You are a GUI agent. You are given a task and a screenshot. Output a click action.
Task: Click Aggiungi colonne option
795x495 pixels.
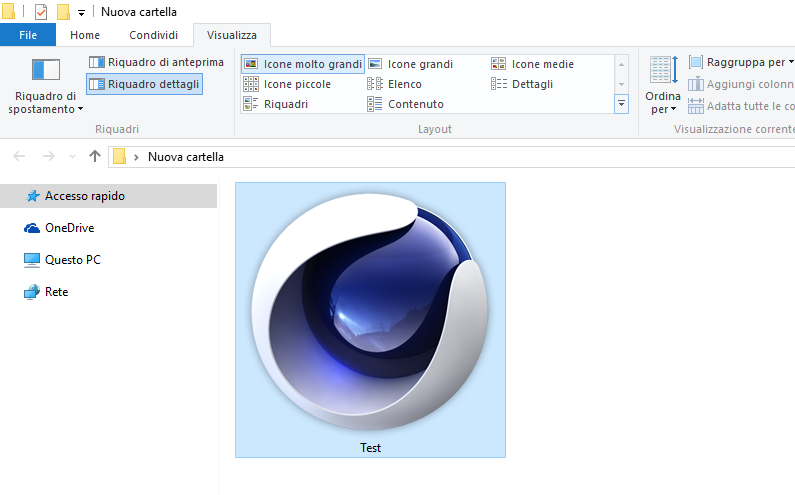pos(741,84)
